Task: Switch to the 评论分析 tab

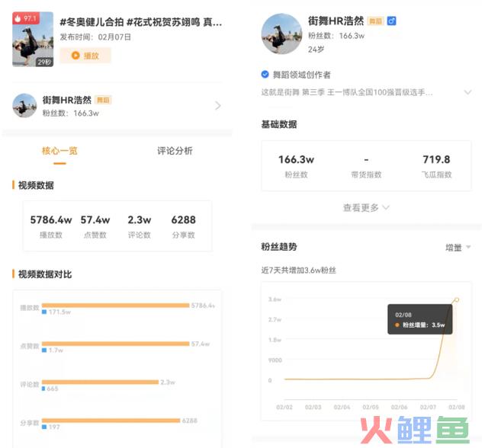Action: click(x=175, y=151)
